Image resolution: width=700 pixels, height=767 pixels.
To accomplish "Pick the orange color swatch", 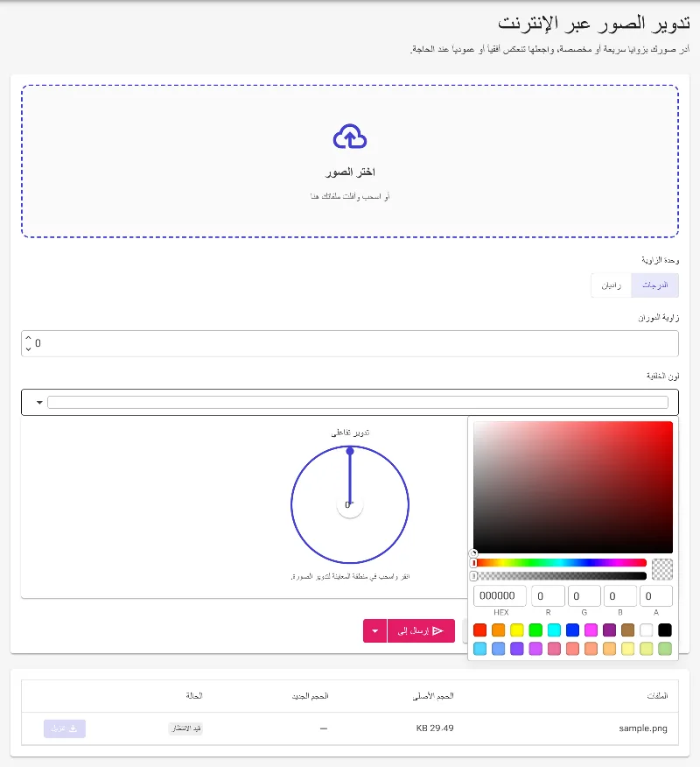I will coord(499,630).
